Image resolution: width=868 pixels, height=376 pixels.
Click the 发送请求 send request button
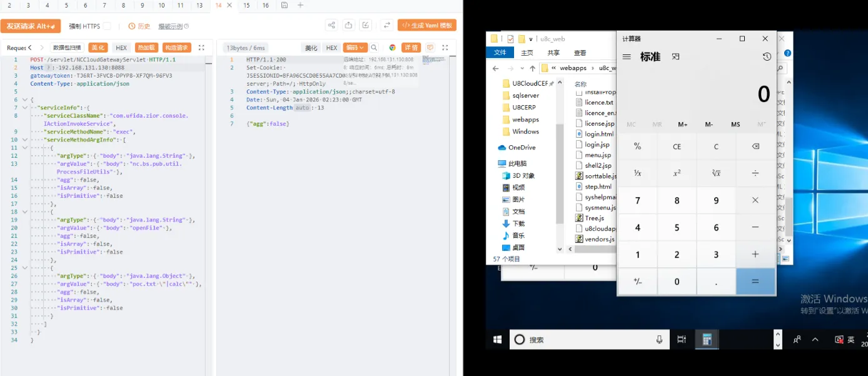31,26
